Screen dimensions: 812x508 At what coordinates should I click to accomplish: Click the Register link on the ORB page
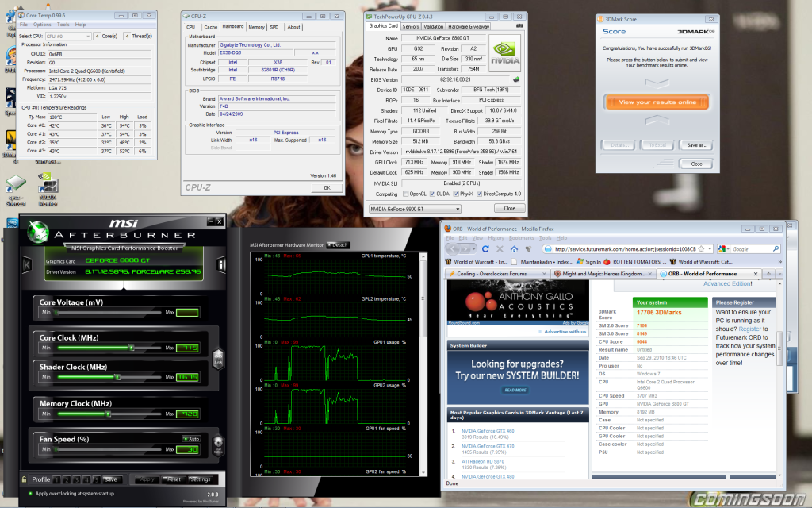(x=749, y=329)
